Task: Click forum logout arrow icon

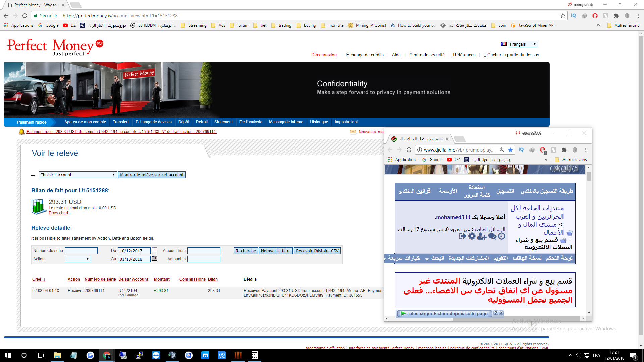Action: [463, 236]
